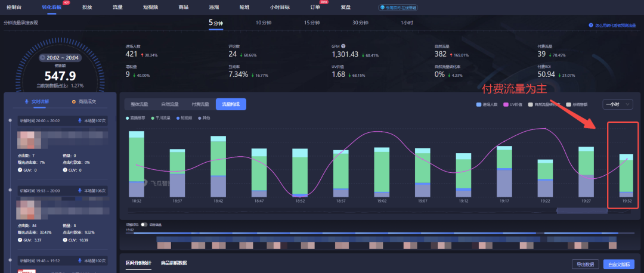644x273 pixels.
Task: Click the clock icon beside 20:02 ~ 20:04
Action: [42, 58]
